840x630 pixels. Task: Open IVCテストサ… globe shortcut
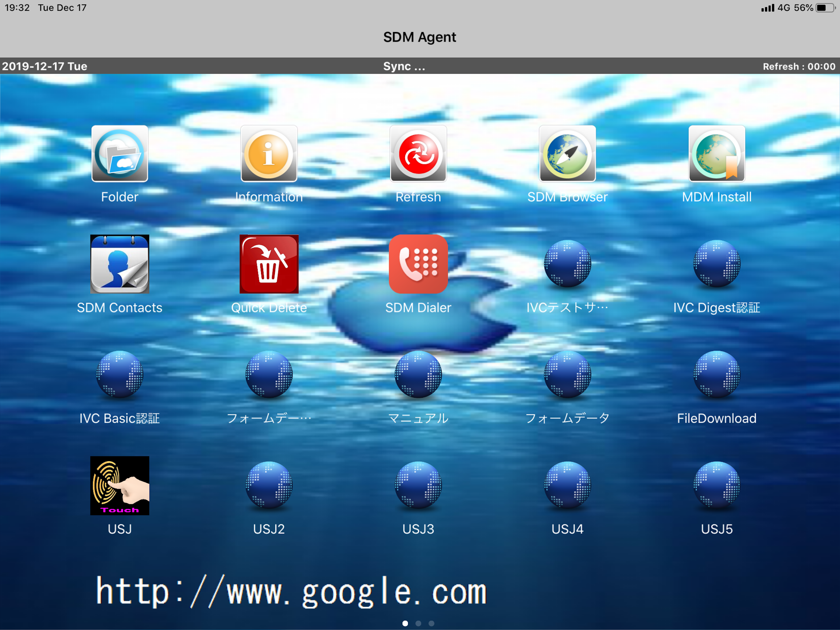click(567, 263)
